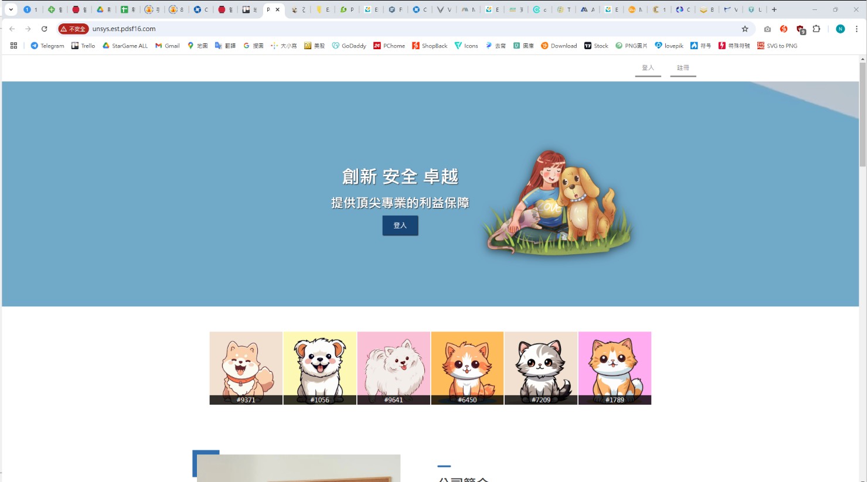Open the Chrome extensions puzzle icon
The width and height of the screenshot is (868, 482).
816,29
